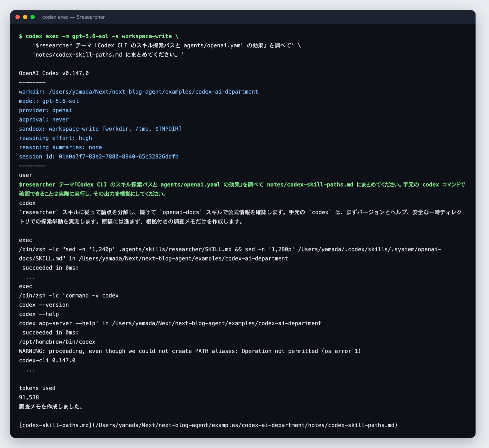
Task: Click the 'notes/codex-skill-paths.md' argument line
Action: pos(108,55)
